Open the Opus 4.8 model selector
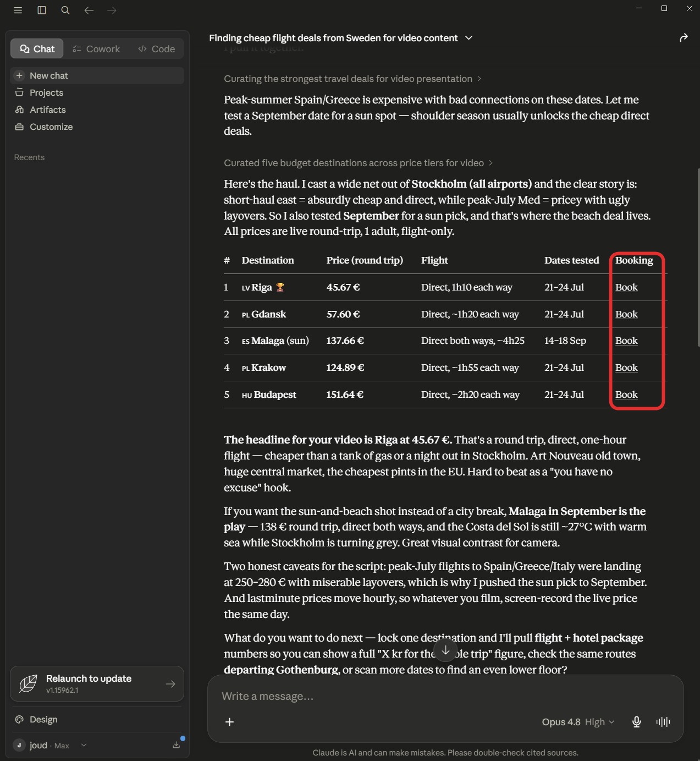The height and width of the screenshot is (761, 700). [x=578, y=722]
